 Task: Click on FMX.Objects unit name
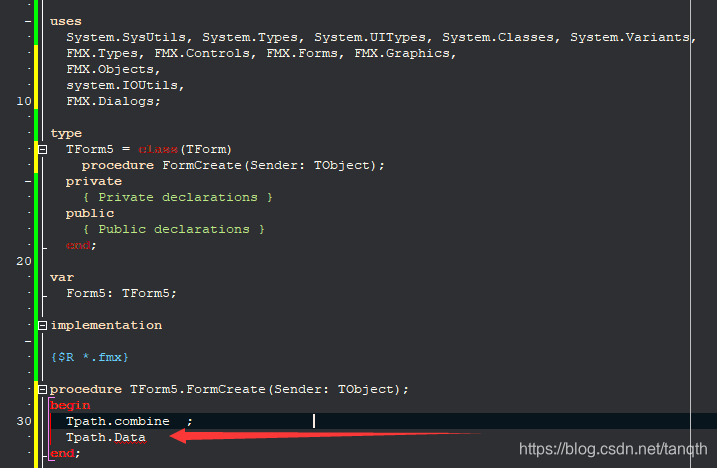pyautogui.click(x=110, y=70)
